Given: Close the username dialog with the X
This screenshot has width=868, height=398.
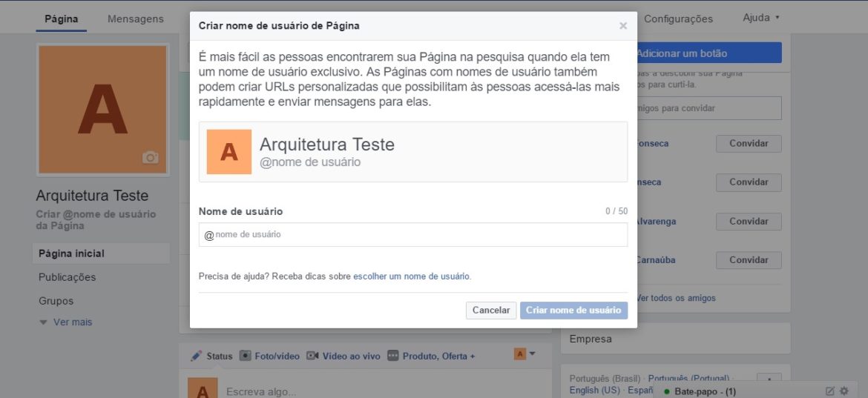Looking at the screenshot, I should coord(623,26).
